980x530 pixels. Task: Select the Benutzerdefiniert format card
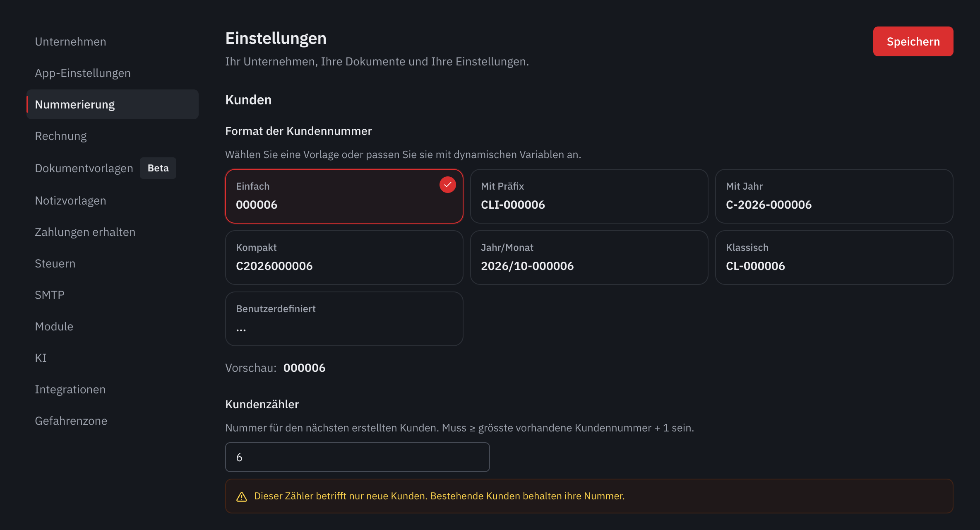coord(344,319)
